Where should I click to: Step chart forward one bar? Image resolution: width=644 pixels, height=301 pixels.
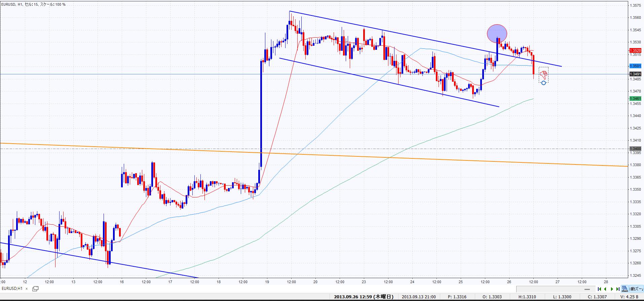point(612,289)
